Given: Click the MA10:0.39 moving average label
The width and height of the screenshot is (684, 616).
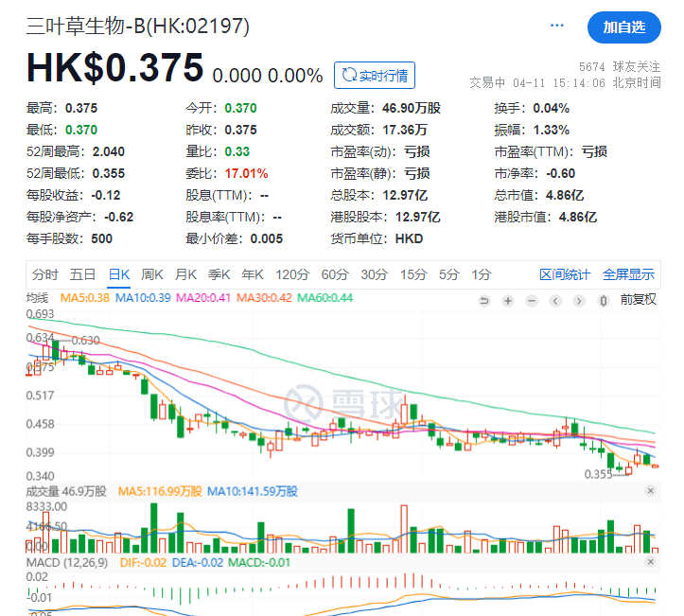Looking at the screenshot, I should [143, 298].
